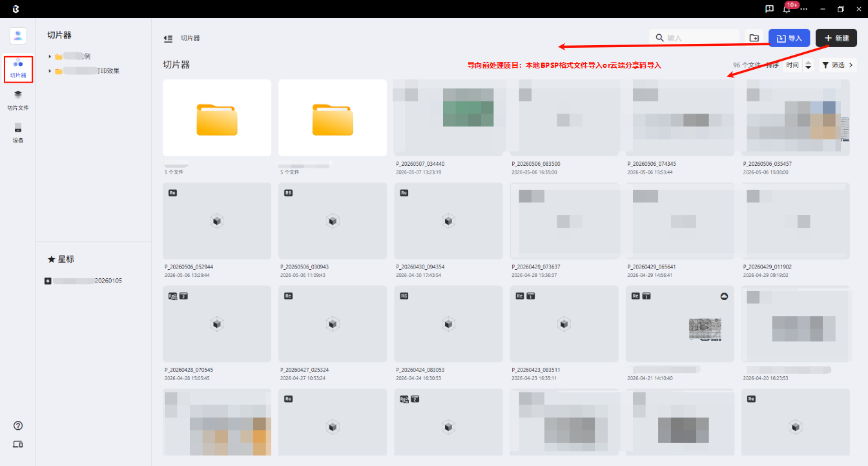The width and height of the screenshot is (868, 466).
Task: Click the RS badge on P_20260424_083053
Action: coord(404,296)
